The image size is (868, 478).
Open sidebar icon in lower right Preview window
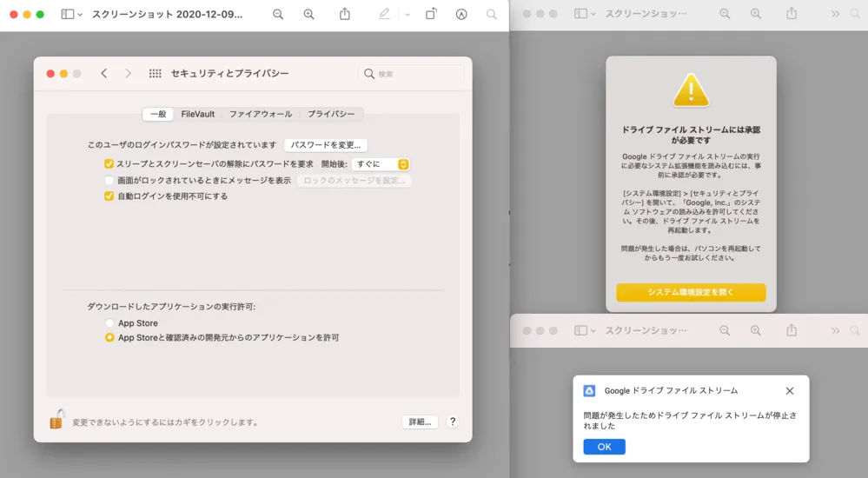coord(580,330)
